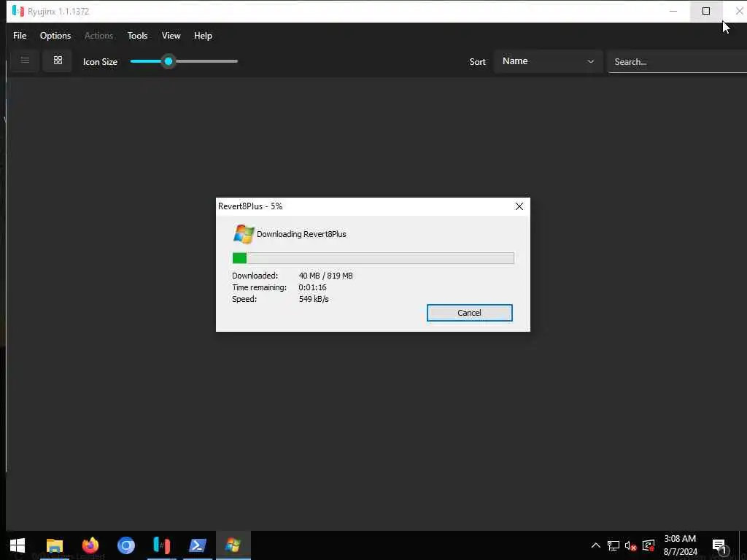This screenshot has height=560, width=747.
Task: Open the Tools menu
Action: [137, 36]
